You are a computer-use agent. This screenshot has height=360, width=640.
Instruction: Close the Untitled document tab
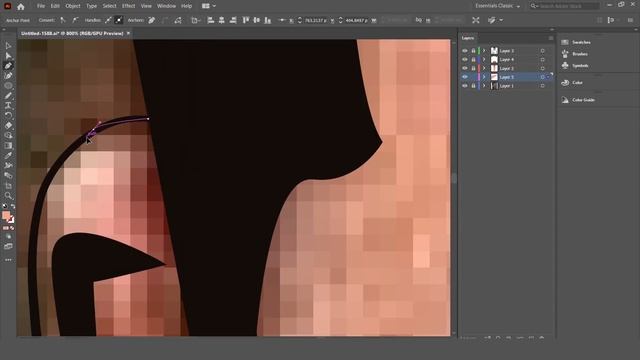tap(128, 33)
